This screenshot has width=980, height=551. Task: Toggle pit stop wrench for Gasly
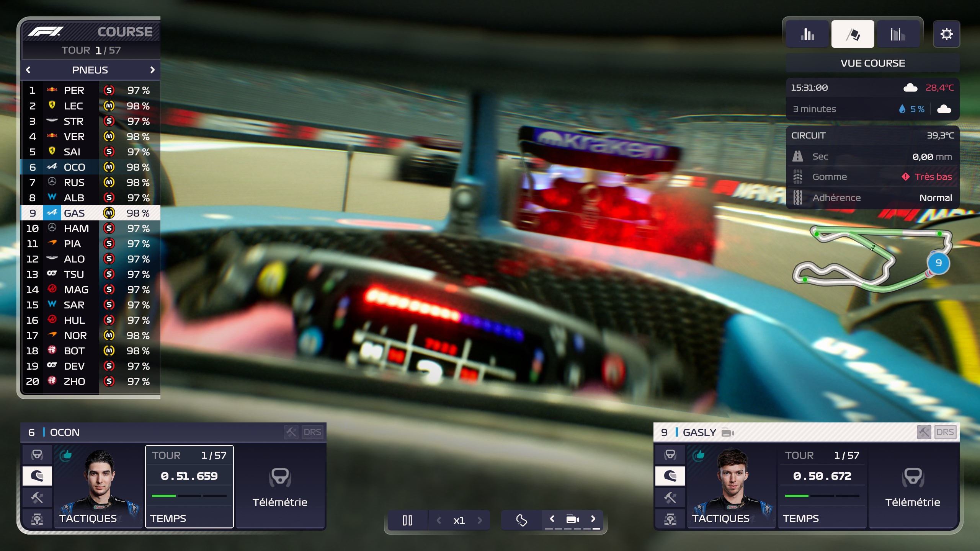tap(924, 432)
